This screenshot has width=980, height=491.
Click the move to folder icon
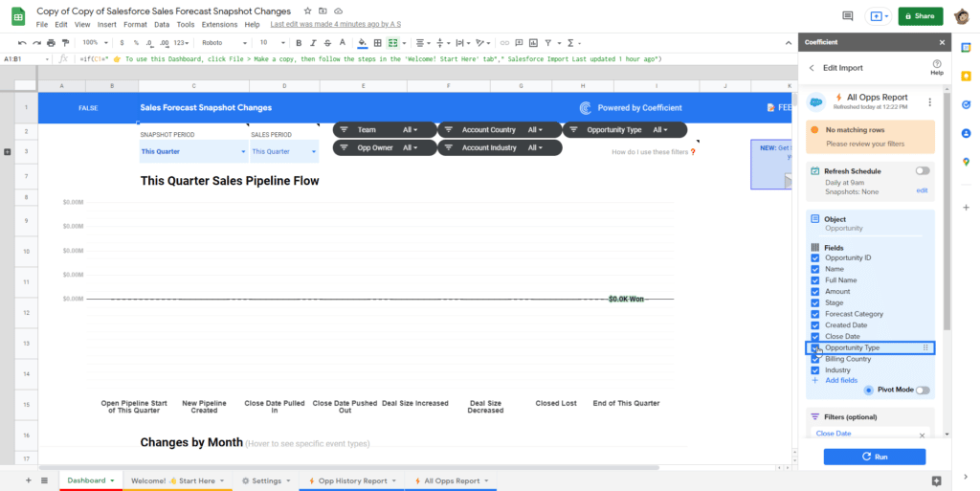(323, 11)
